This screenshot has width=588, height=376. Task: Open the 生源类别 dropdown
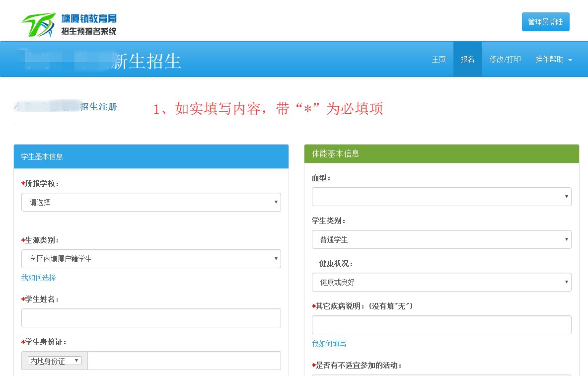(x=151, y=259)
